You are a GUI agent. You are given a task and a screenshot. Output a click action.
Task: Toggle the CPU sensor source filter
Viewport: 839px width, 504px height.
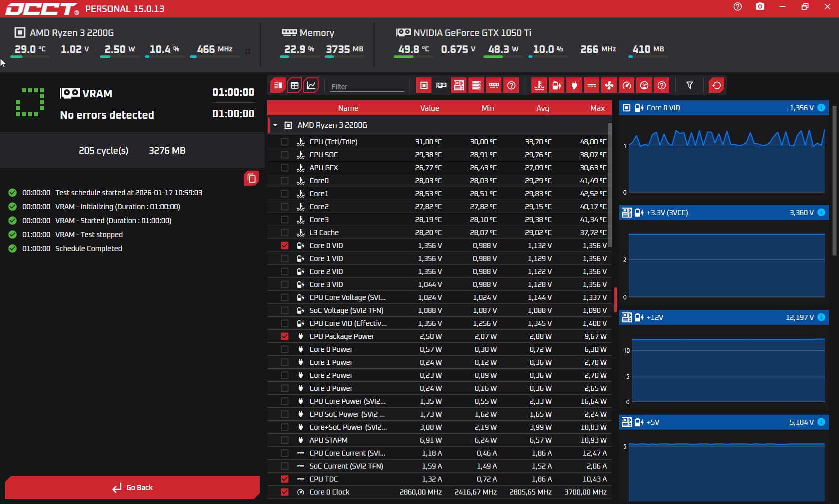[424, 85]
